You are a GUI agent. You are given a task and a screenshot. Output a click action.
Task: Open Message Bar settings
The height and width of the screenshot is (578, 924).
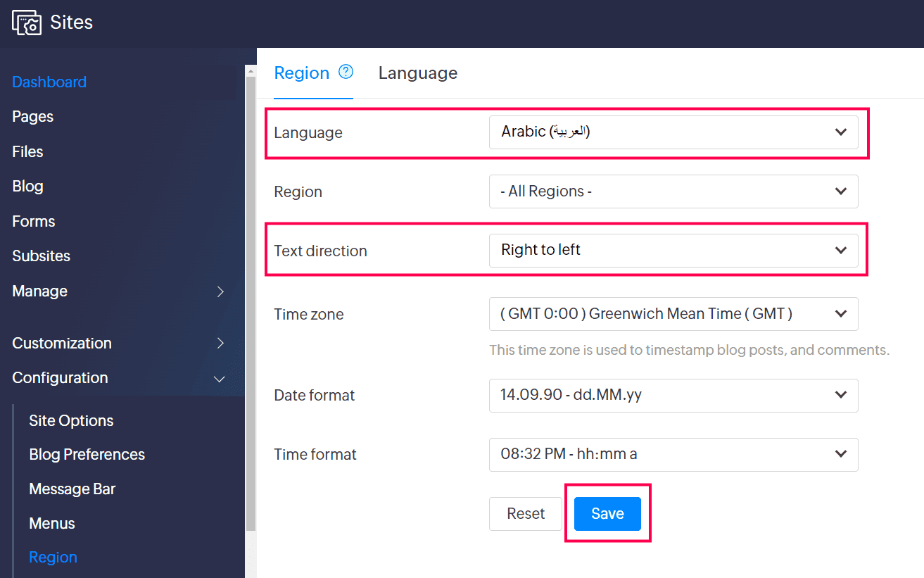72,489
